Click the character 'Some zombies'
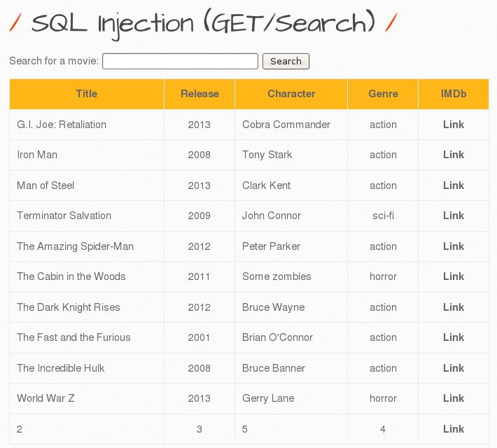497x448 pixels. point(276,276)
